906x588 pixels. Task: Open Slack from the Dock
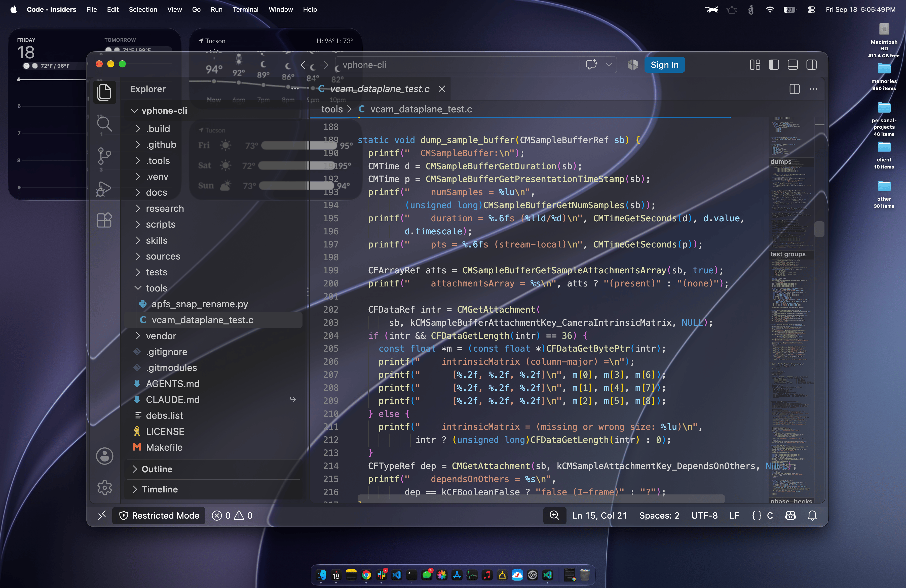click(x=382, y=575)
